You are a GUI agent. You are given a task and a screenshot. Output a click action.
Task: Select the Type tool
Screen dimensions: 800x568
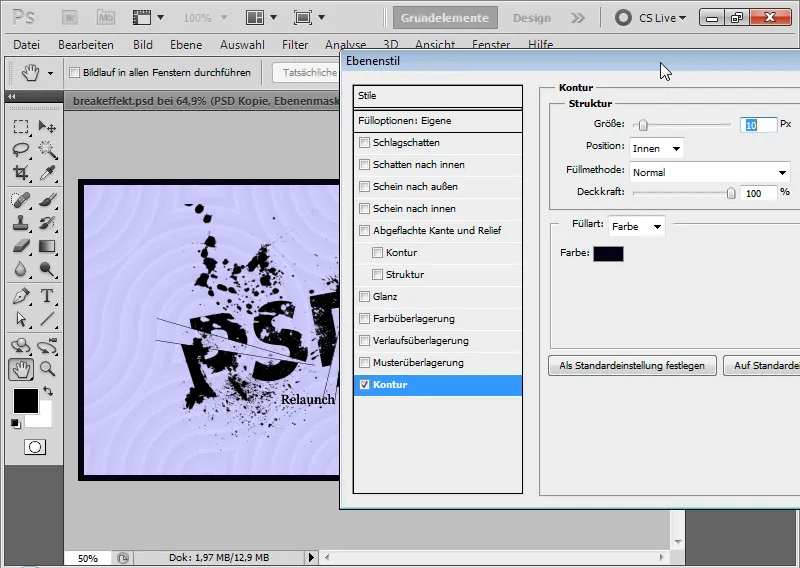point(47,296)
